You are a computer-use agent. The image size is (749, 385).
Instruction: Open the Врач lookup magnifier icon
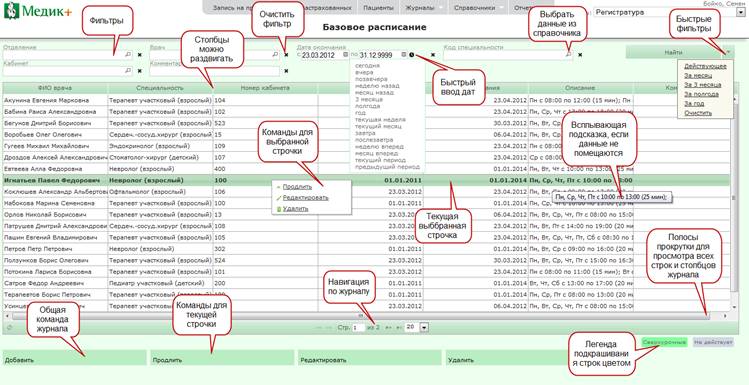pos(275,55)
